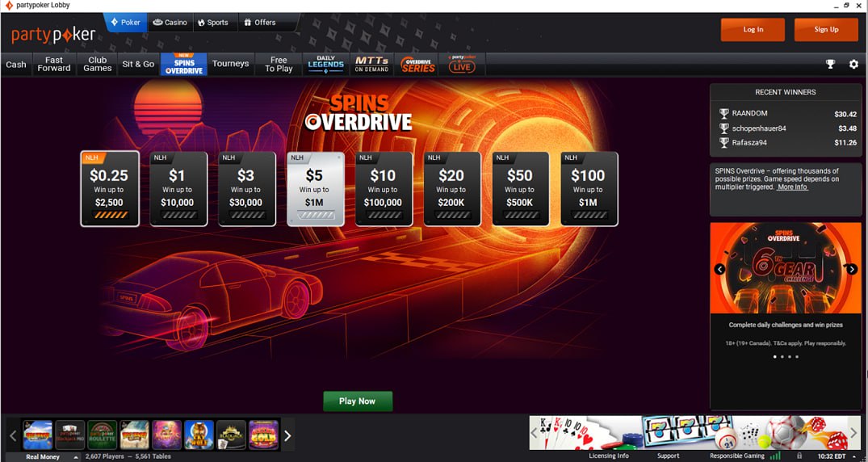Open partypoker LIVE section

point(462,65)
